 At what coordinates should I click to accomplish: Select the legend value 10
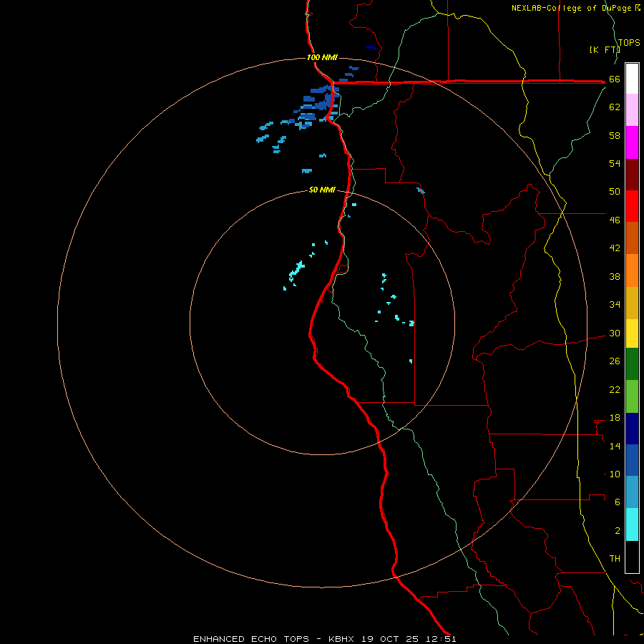[615, 474]
